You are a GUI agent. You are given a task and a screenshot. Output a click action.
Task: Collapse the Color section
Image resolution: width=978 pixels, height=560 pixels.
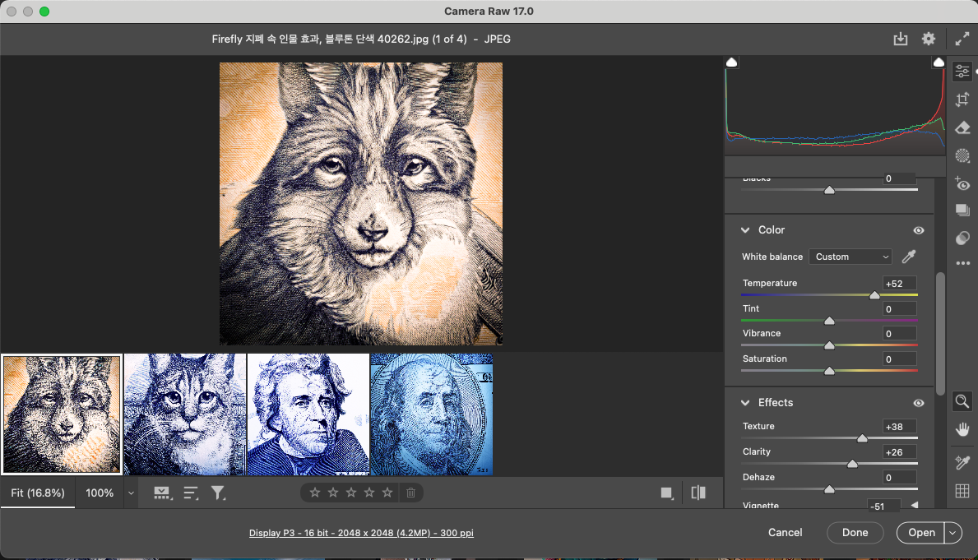(x=745, y=230)
